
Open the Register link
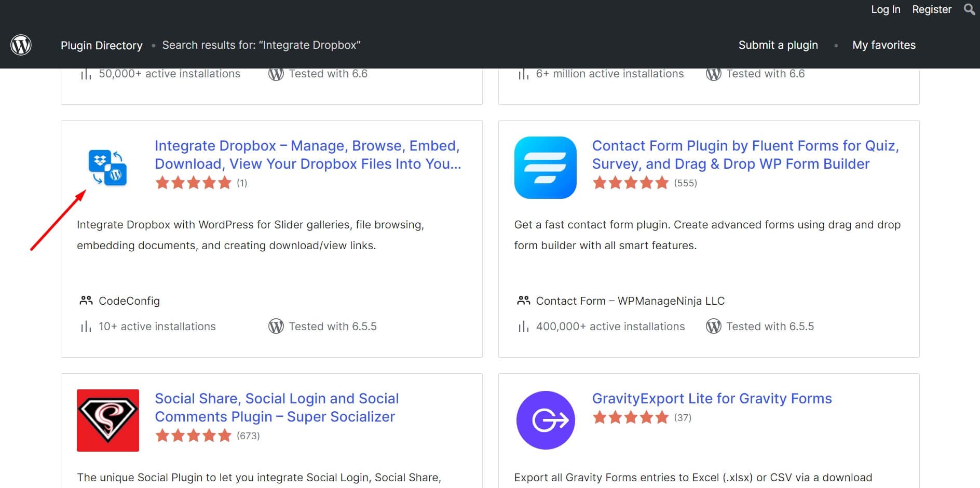[x=932, y=9]
